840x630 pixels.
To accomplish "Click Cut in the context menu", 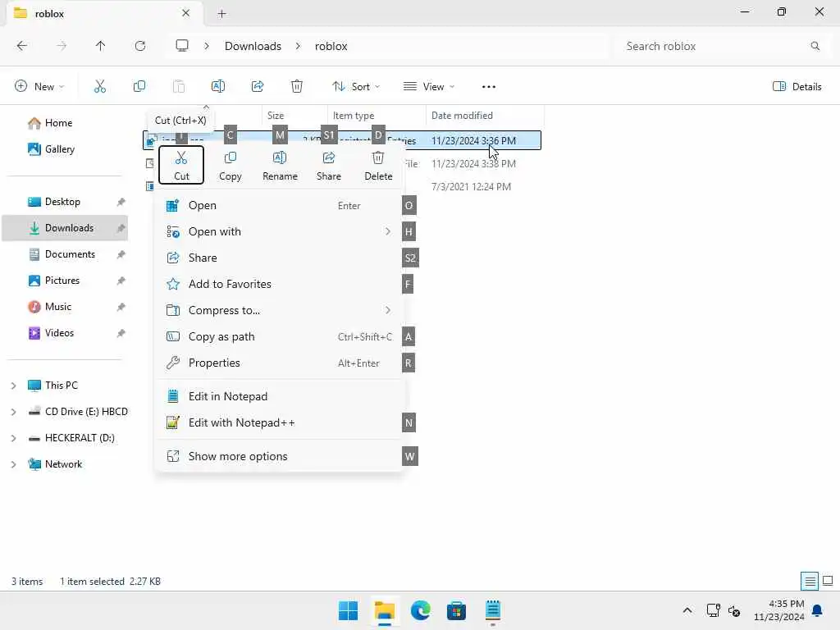I will pyautogui.click(x=181, y=165).
